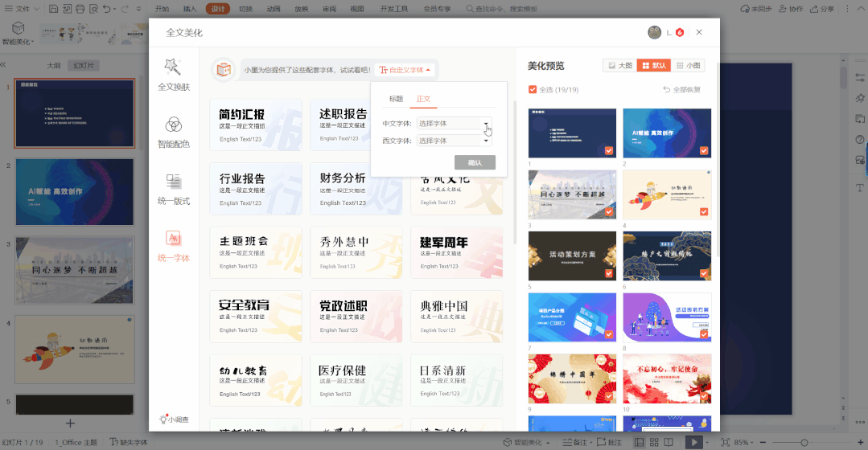Open 智能配色 color matching section
The height and width of the screenshot is (450, 868).
[x=173, y=132]
